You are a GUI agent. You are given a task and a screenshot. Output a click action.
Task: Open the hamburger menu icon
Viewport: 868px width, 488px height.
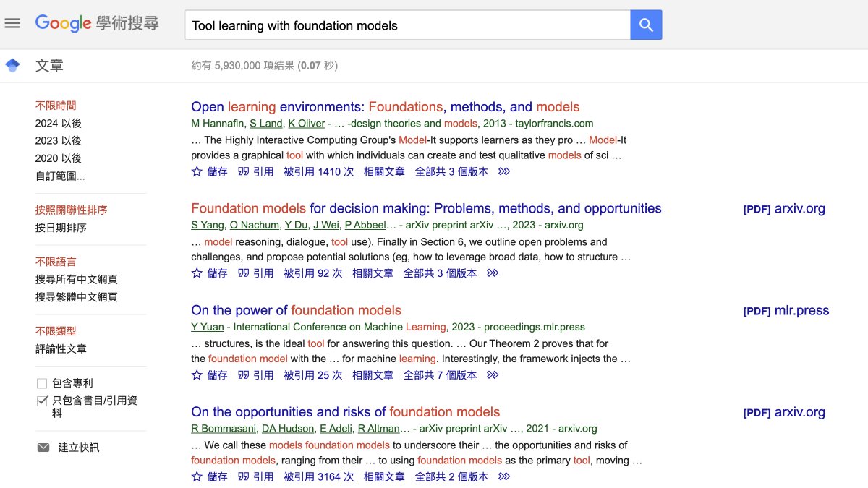tap(12, 23)
